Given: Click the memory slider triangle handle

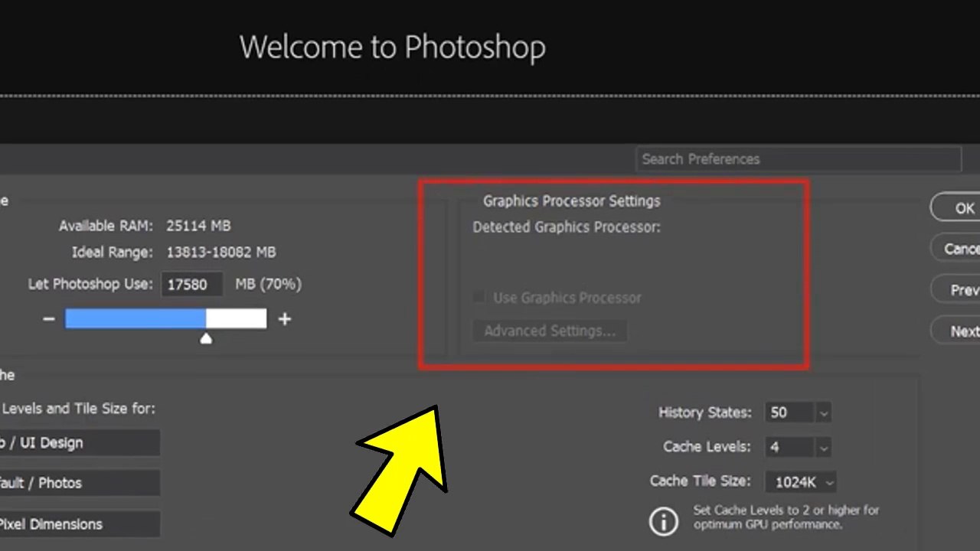Looking at the screenshot, I should pyautogui.click(x=206, y=337).
